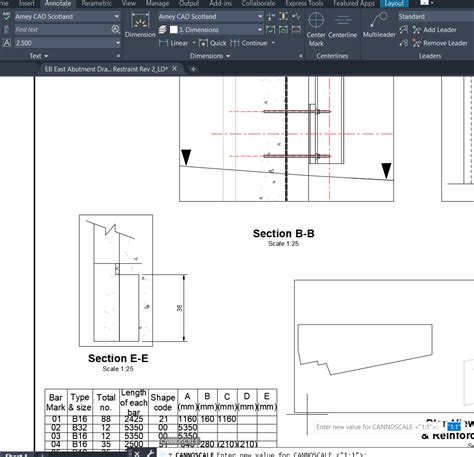Click the Adjust Space dimension icon
Image resolution: width=474 pixels, height=457 pixels.
click(x=283, y=16)
